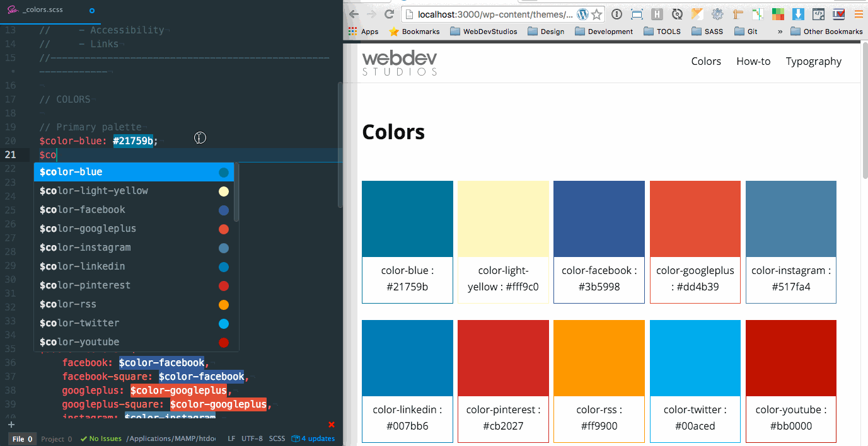Add a pane with the plus icon

point(11,425)
